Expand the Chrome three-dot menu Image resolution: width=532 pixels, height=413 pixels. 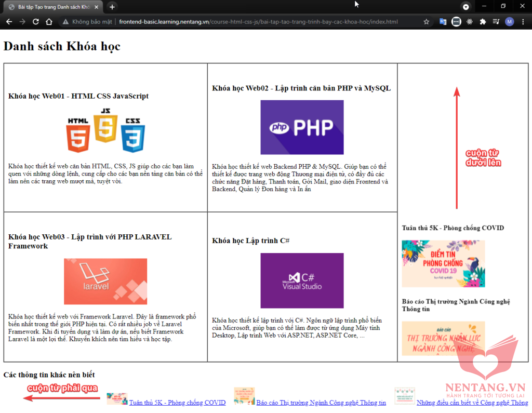523,22
